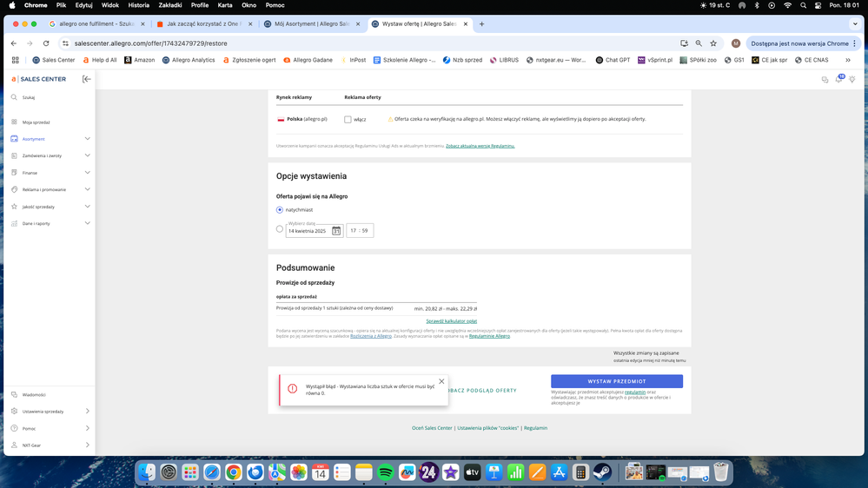The height and width of the screenshot is (488, 868).
Task: Bookmark this page with star icon
Action: 713,43
